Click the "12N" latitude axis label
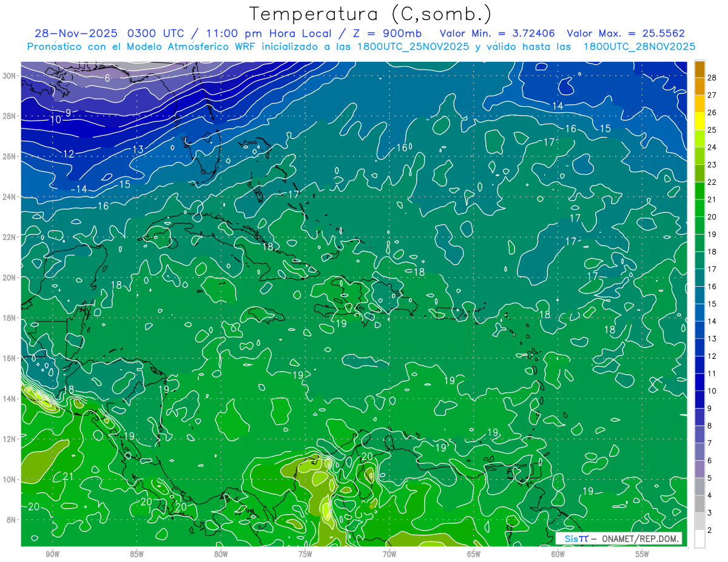 tap(9, 439)
